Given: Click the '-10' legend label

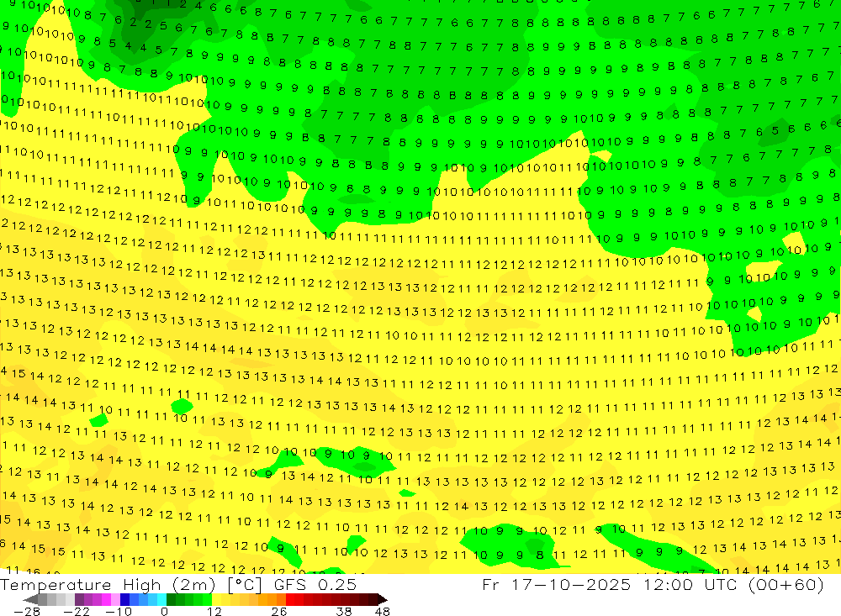Looking at the screenshot, I should click(119, 611).
